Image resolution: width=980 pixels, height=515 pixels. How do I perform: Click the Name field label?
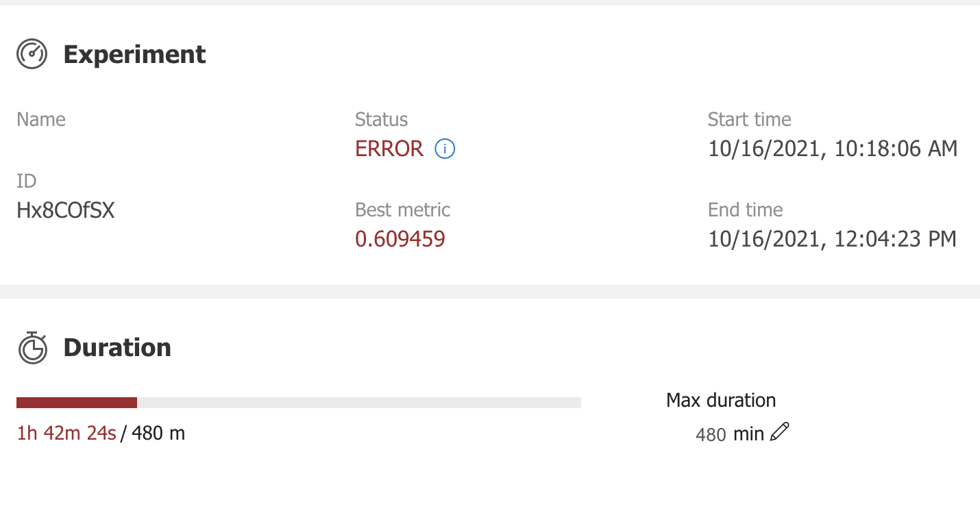pos(41,119)
